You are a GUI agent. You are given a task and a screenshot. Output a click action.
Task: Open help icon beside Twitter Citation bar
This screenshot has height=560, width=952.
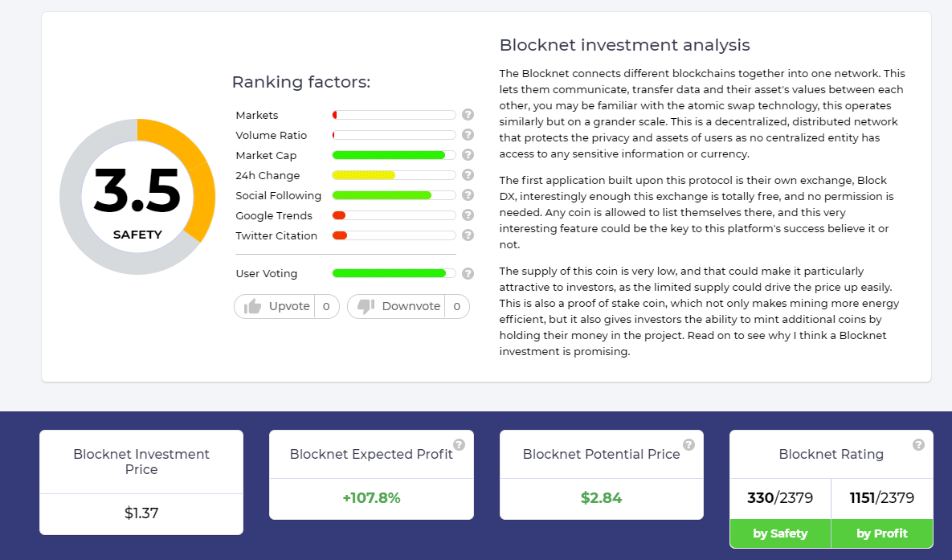pos(468,235)
